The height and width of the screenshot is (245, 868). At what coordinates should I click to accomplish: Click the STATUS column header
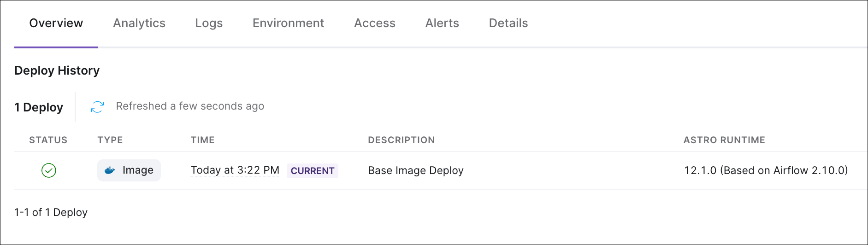[x=48, y=140]
